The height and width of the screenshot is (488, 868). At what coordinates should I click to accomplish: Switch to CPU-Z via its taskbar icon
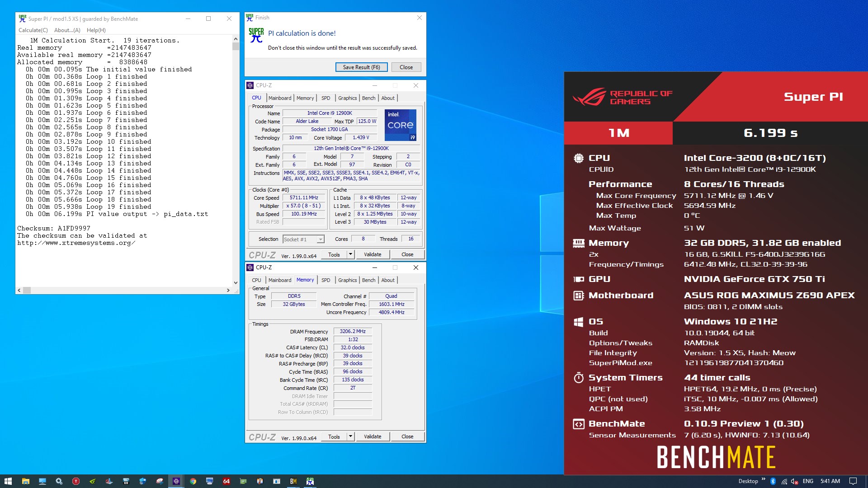coord(176,481)
